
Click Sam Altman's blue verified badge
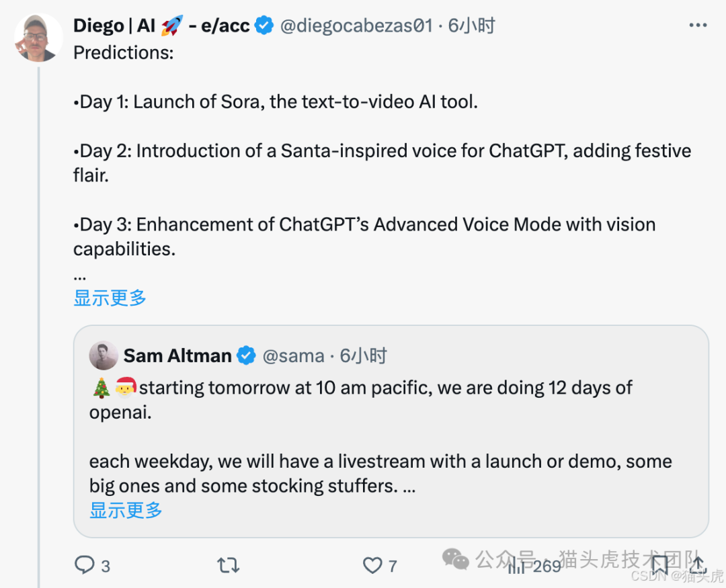tap(247, 355)
